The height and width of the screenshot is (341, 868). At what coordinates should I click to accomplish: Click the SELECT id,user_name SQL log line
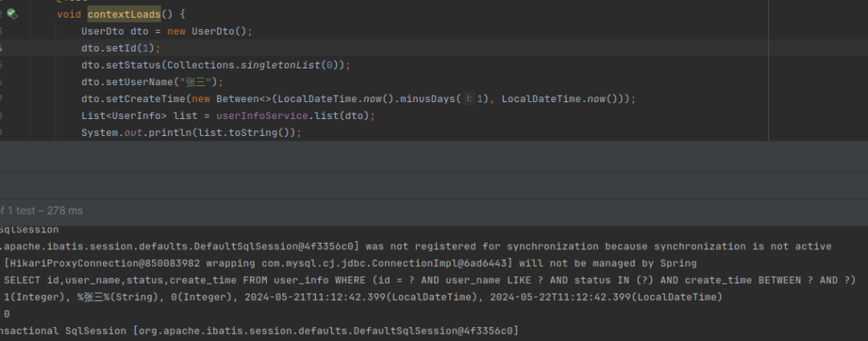point(429,280)
